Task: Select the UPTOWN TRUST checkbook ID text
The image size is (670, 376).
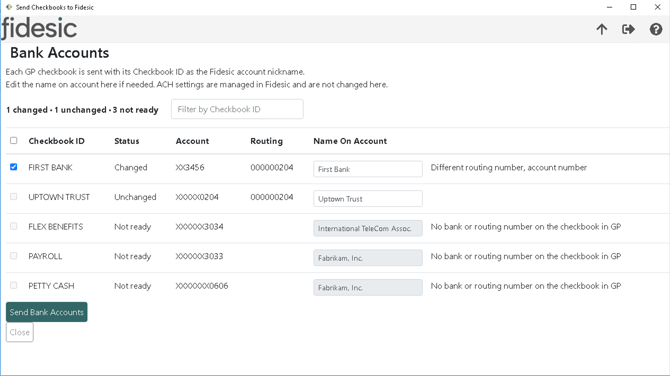Action: (x=59, y=197)
